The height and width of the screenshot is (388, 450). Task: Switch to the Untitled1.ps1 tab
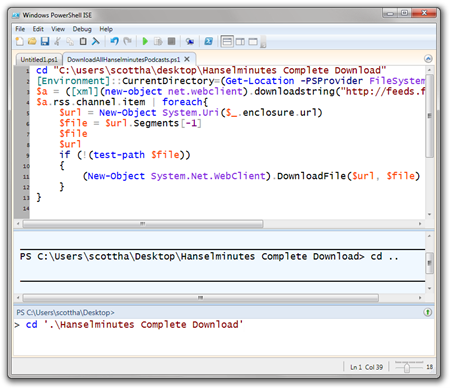click(x=39, y=60)
